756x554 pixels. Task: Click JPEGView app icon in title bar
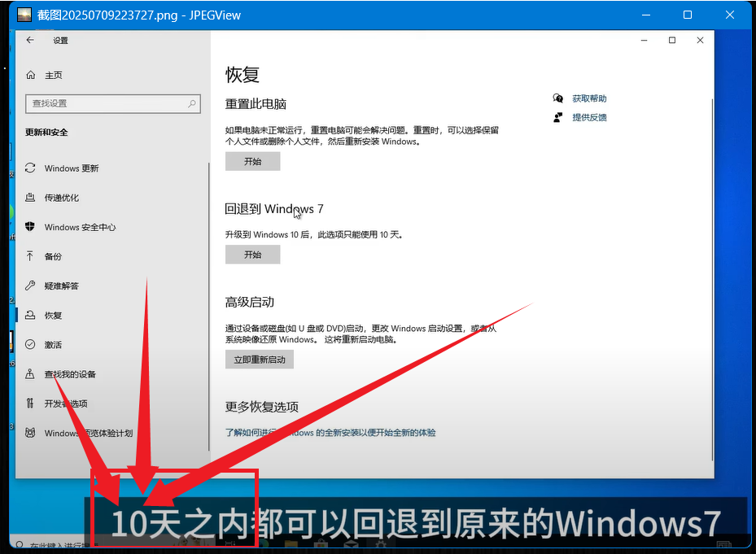(x=24, y=15)
